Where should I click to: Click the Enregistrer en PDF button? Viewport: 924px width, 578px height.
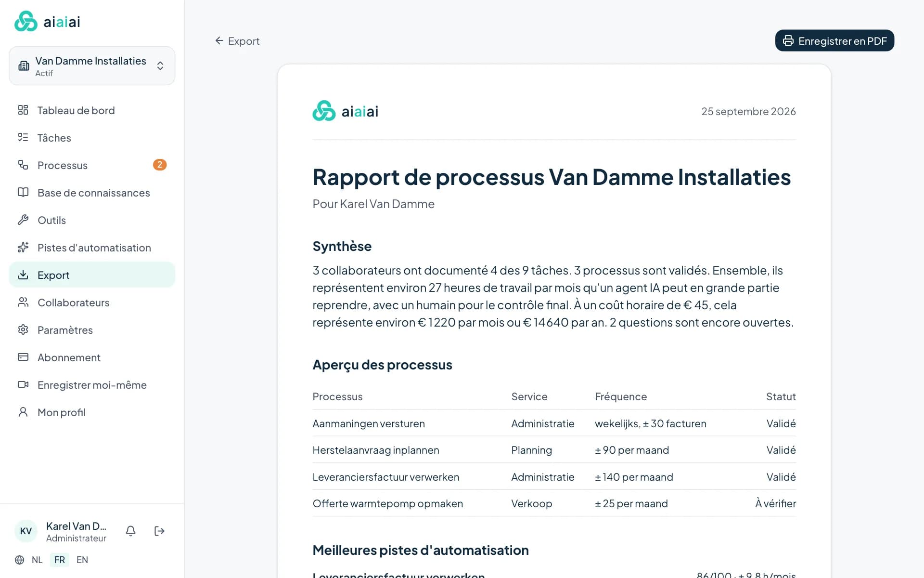pos(834,41)
